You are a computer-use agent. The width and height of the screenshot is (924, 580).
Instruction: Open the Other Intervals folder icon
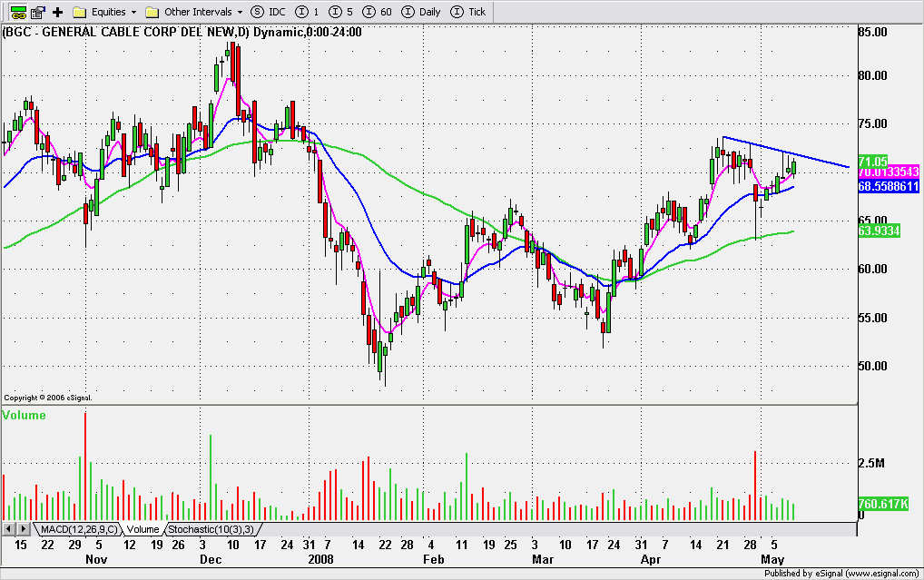(x=152, y=12)
